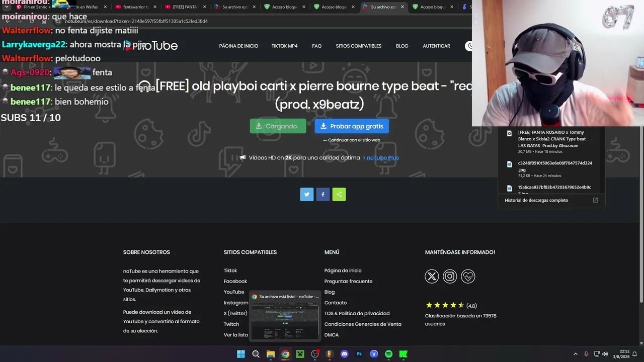The image size is (644, 362).
Task: Open the Blog nav item
Action: [402, 46]
